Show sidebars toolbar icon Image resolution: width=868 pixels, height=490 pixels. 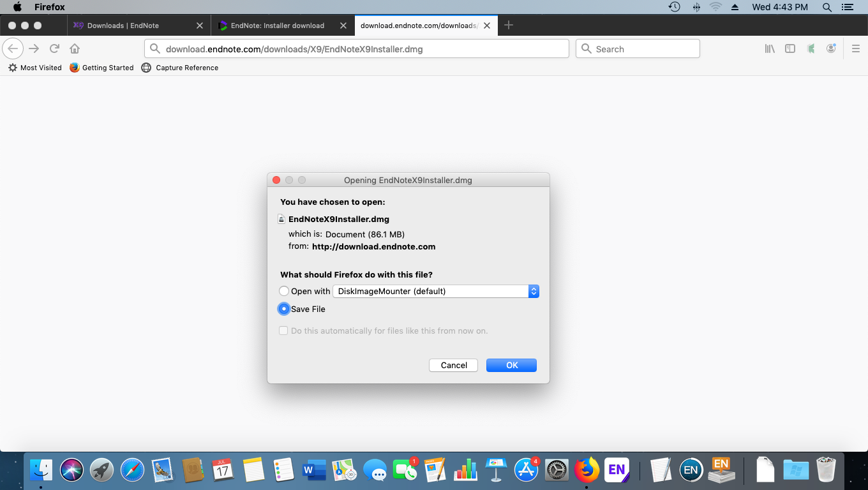tap(790, 48)
